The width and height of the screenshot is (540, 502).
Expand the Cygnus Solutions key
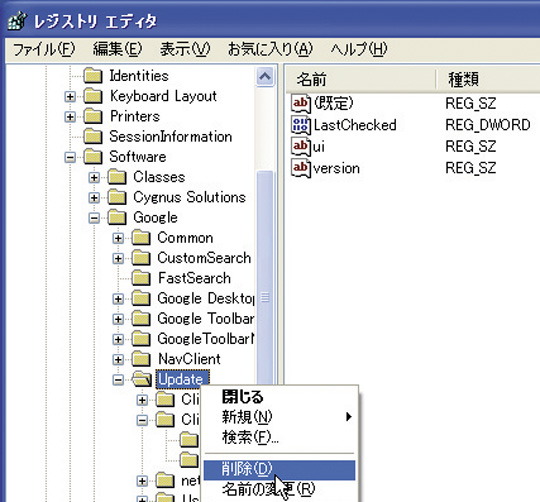pos(94,198)
